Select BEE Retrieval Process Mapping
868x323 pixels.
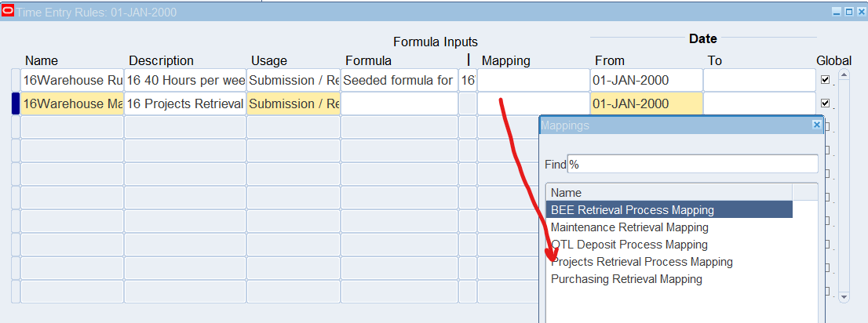tap(633, 210)
